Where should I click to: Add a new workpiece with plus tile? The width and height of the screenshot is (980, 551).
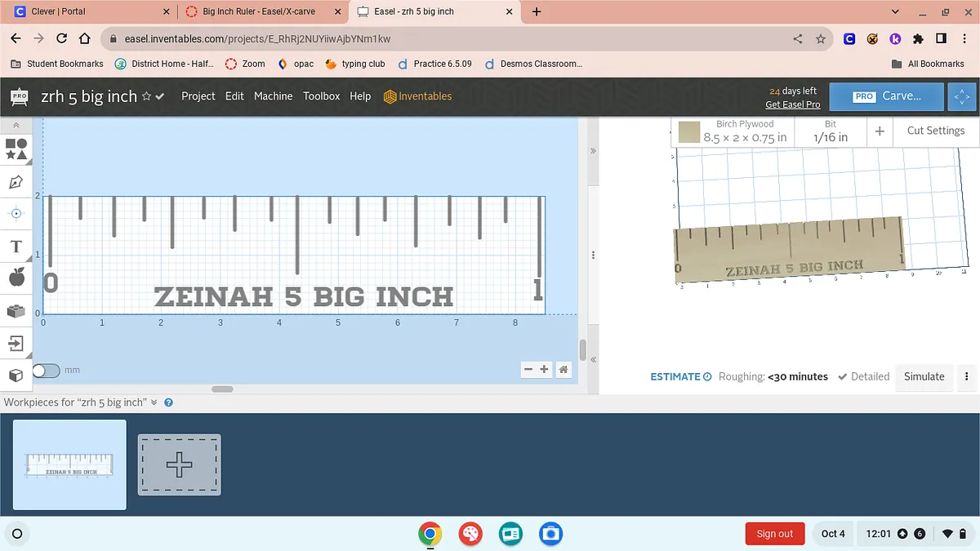pyautogui.click(x=179, y=464)
